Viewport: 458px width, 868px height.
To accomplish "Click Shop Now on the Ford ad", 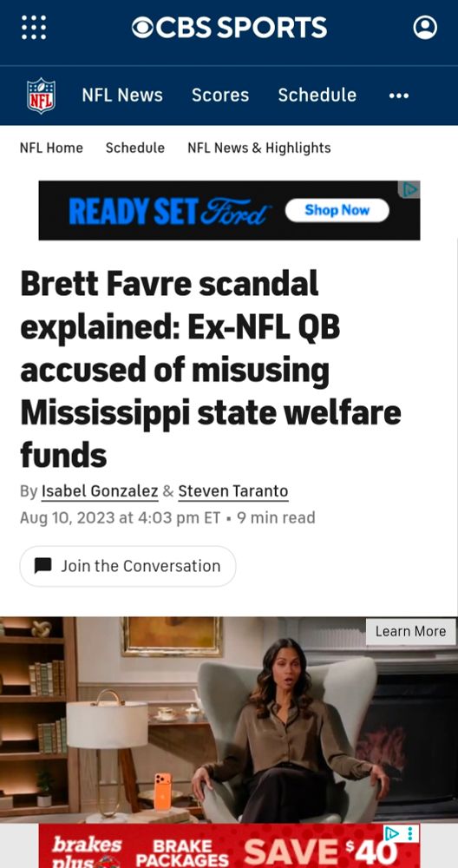I will point(337,210).
